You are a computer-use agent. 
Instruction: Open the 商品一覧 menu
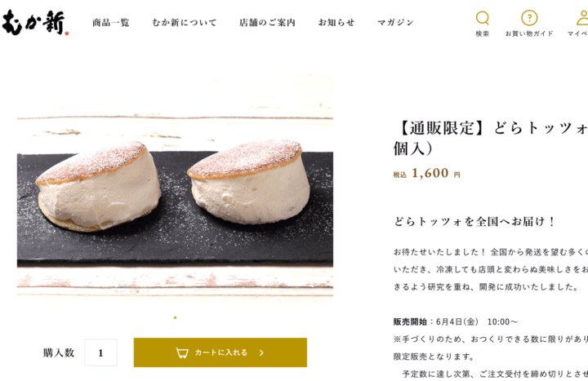[x=110, y=23]
